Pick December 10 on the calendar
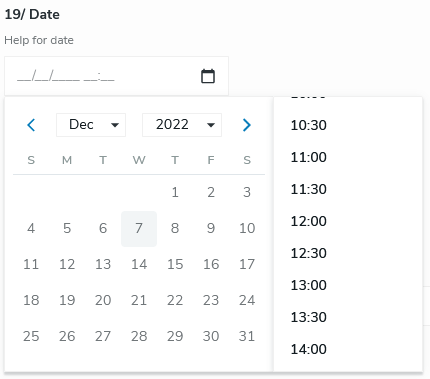Viewport: 430px width, 379px height. click(x=247, y=229)
